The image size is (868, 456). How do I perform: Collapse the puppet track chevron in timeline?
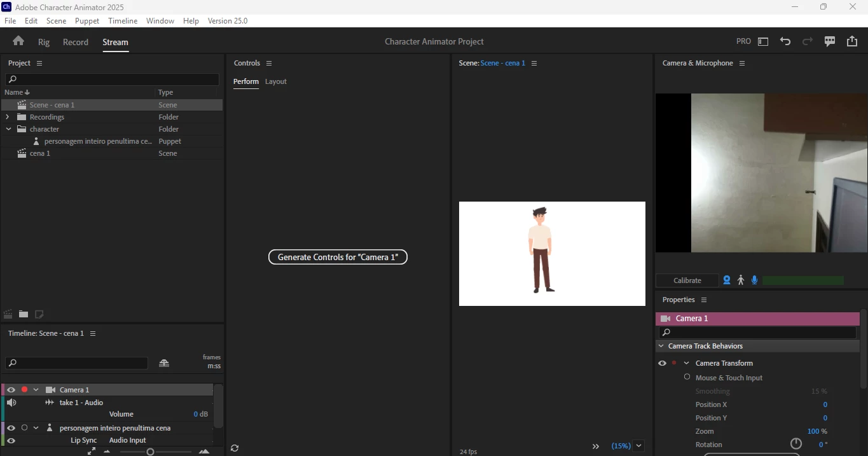tap(36, 428)
